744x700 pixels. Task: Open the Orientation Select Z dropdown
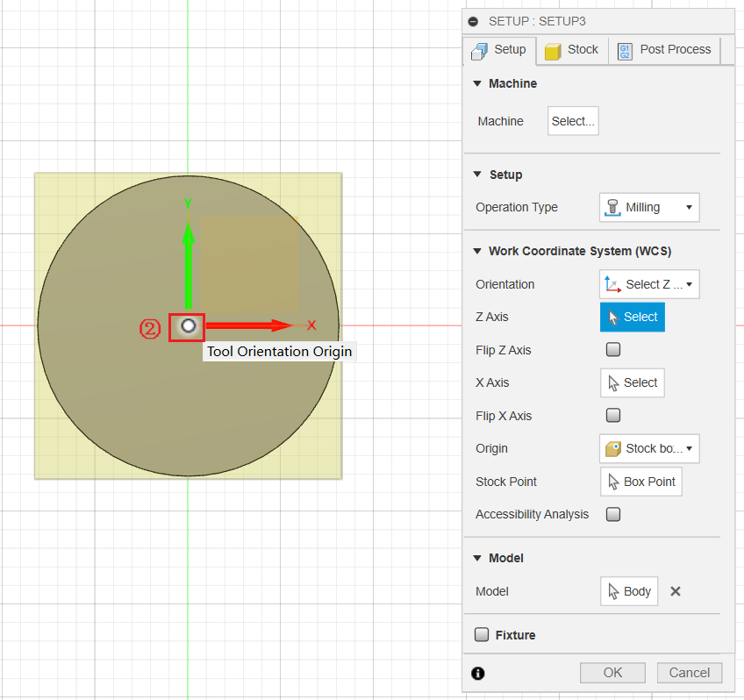pos(688,284)
